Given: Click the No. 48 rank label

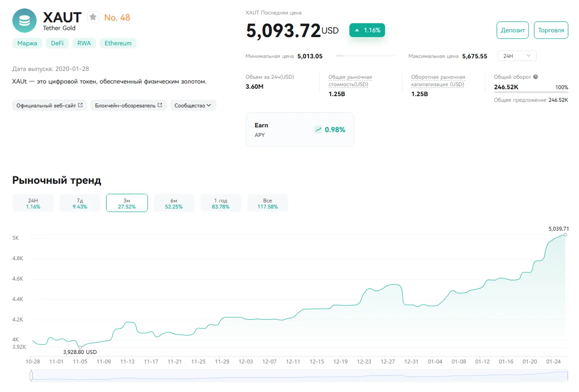Looking at the screenshot, I should [117, 17].
